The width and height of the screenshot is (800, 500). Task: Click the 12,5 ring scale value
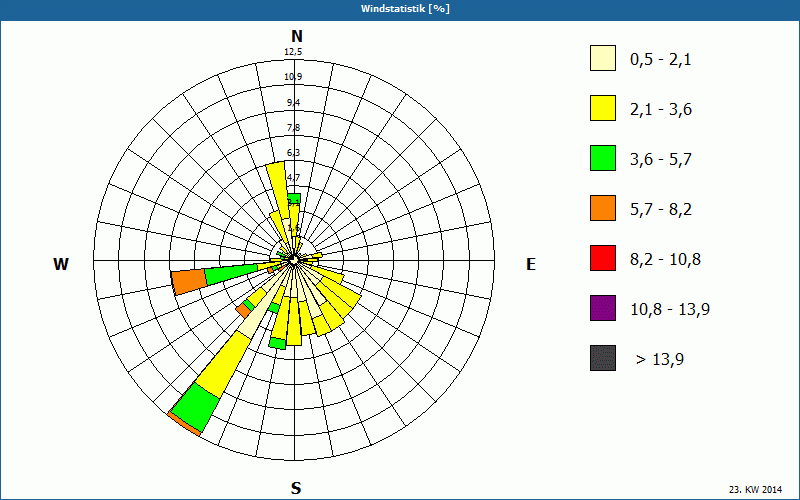tap(293, 52)
